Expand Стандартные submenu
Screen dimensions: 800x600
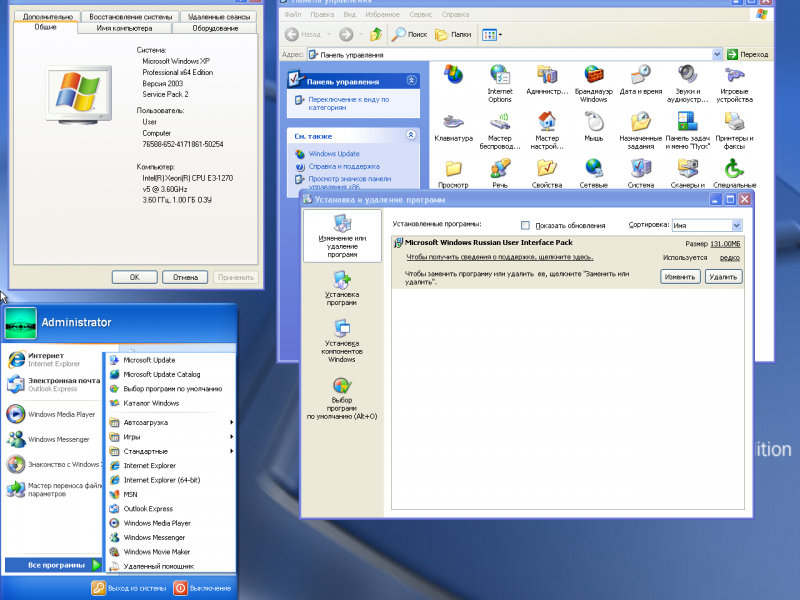pyautogui.click(x=171, y=451)
